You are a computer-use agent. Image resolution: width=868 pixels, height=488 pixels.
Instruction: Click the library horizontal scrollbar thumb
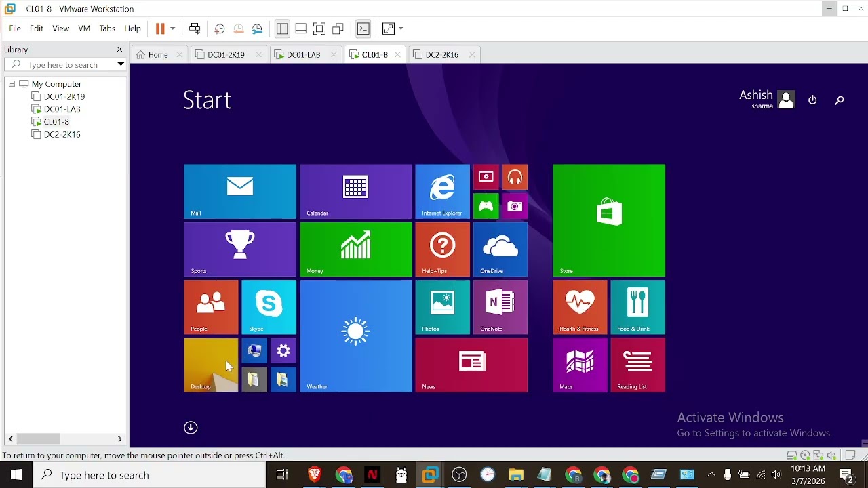click(x=39, y=439)
